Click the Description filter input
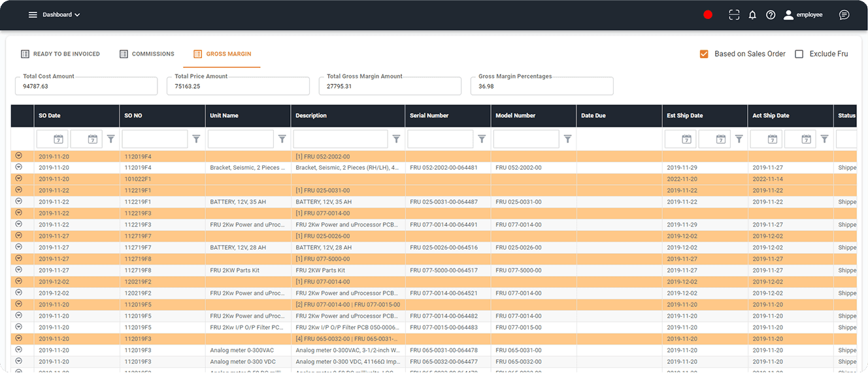Screen dimensions: 868x373 (341, 139)
